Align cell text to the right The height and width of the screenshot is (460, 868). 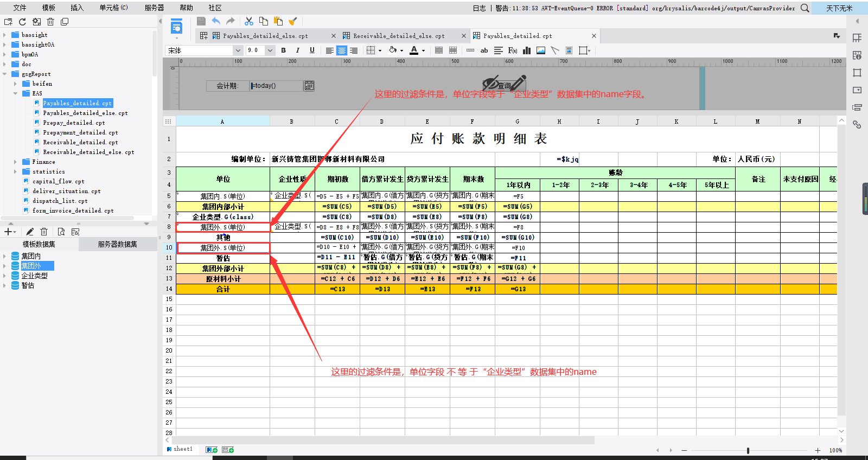(354, 50)
